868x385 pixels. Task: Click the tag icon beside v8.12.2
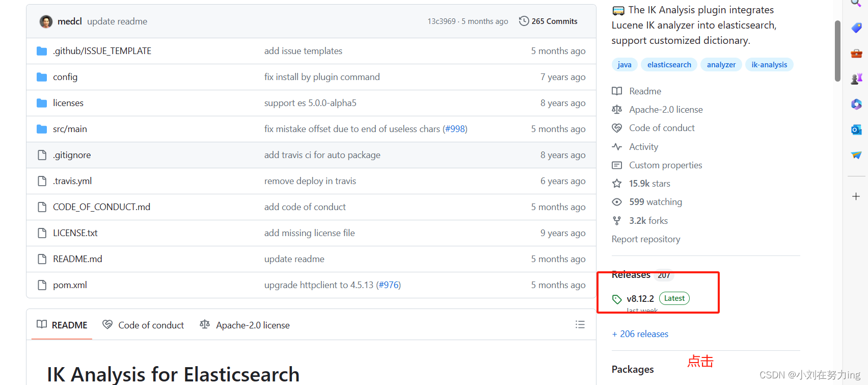click(x=617, y=299)
